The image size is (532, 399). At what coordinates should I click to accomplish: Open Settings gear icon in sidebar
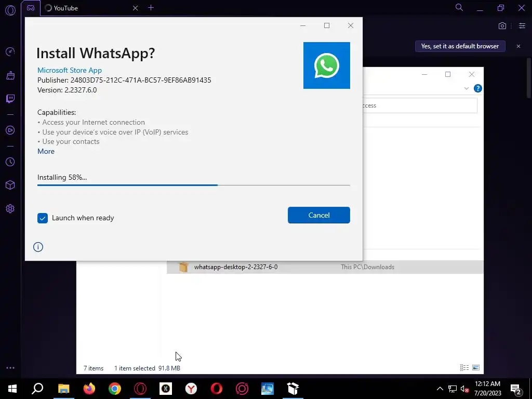pyautogui.click(x=10, y=209)
